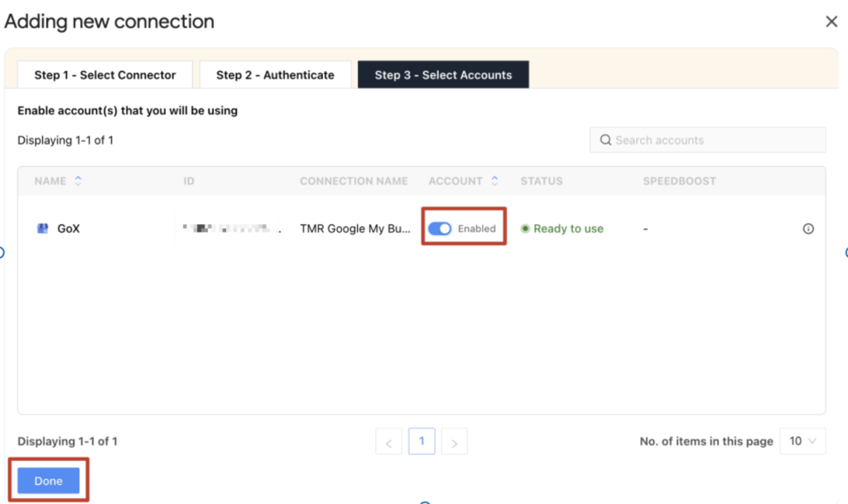The height and width of the screenshot is (504, 848).
Task: Click the SPEEDBOOST column header
Action: tap(679, 180)
